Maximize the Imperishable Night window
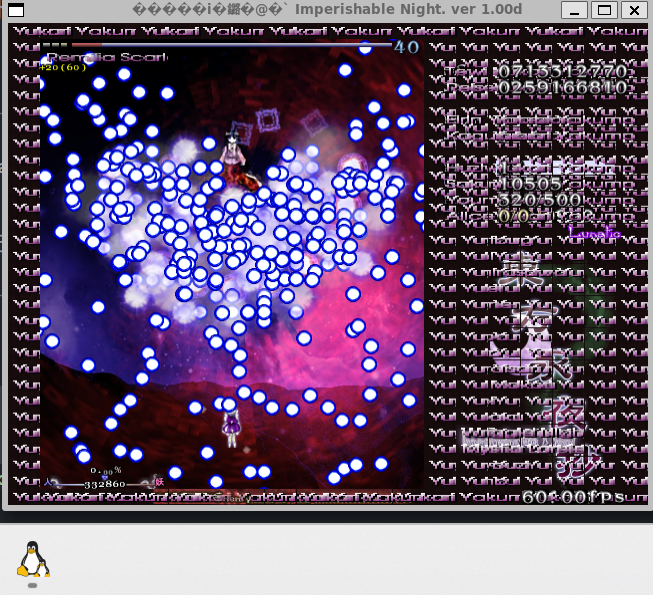This screenshot has width=653, height=595. coord(604,10)
